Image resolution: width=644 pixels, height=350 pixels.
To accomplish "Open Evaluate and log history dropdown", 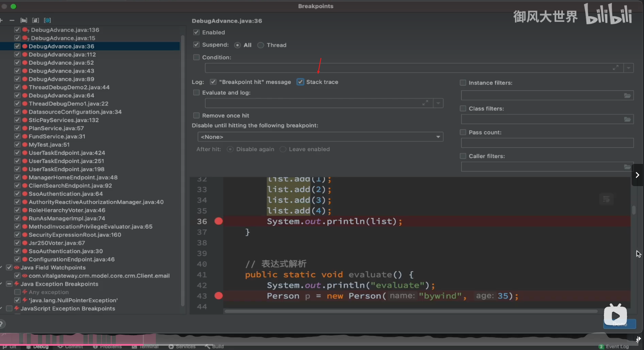I will point(438,103).
